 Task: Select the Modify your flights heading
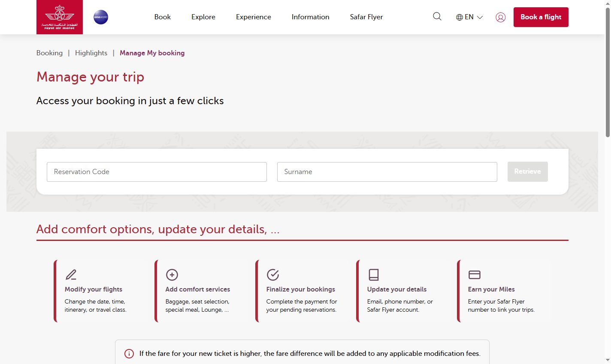[x=94, y=289]
